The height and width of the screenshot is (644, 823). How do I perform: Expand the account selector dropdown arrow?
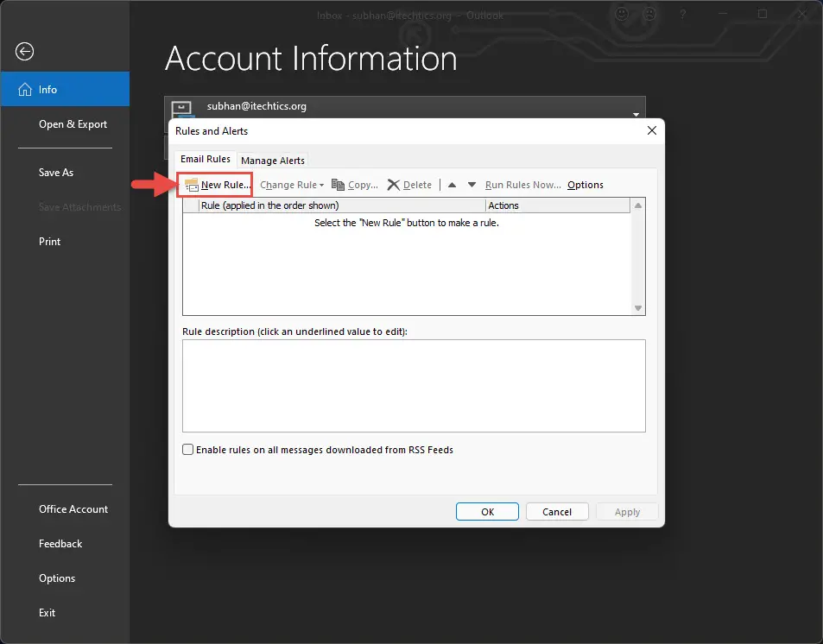click(x=636, y=115)
